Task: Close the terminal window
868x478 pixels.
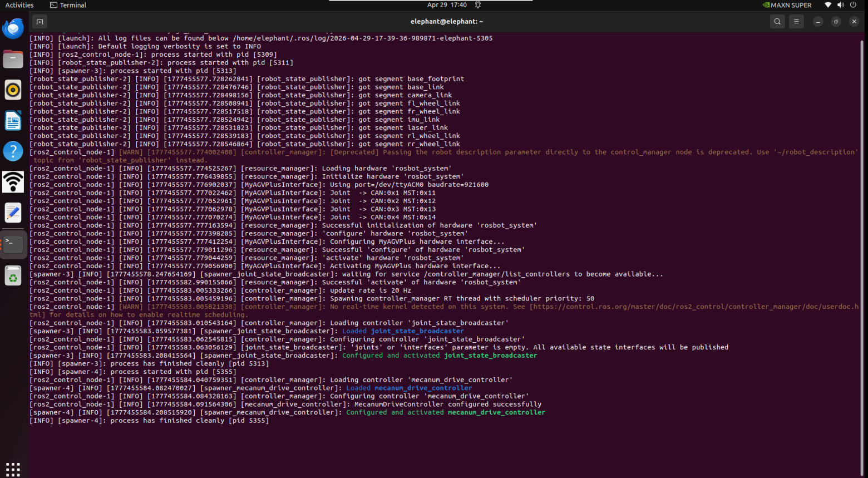Action: pos(854,22)
